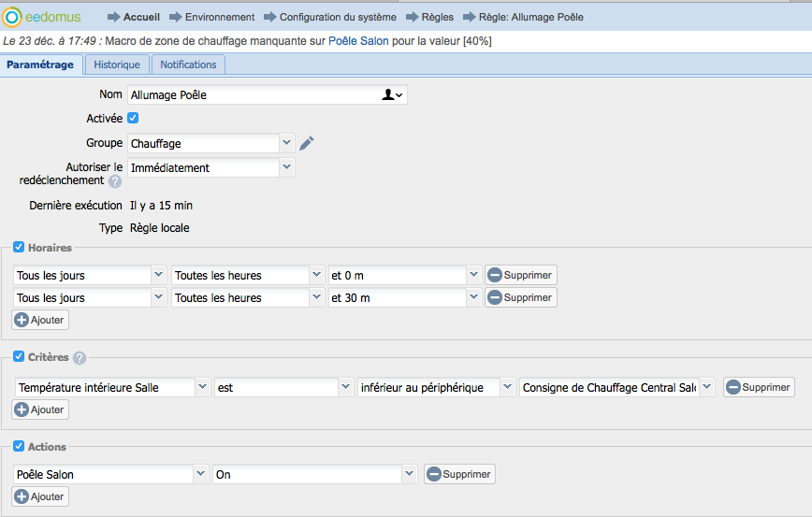Click help icon beside Autoriser le redéclenchement
This screenshot has width=812, height=517.
tap(115, 181)
